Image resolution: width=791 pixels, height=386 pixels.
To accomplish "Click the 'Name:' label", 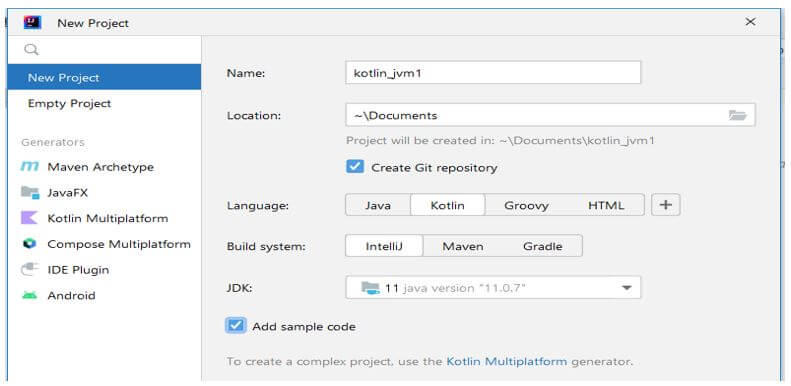I will point(246,73).
